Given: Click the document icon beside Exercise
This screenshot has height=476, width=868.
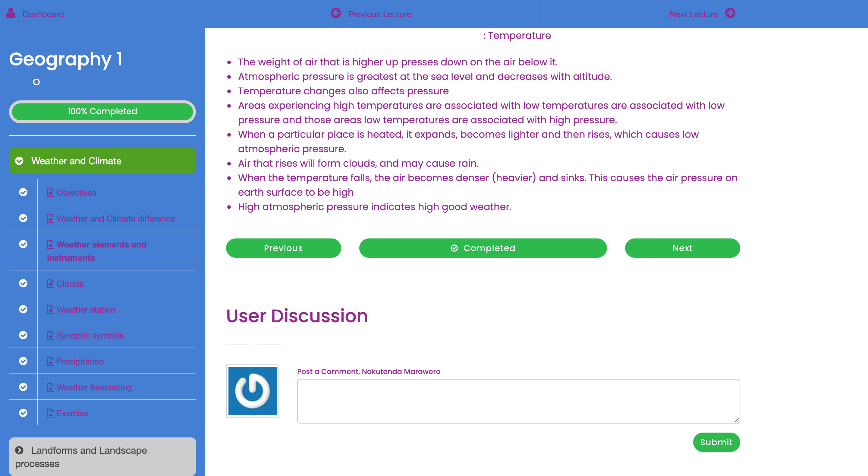Looking at the screenshot, I should click(x=51, y=413).
